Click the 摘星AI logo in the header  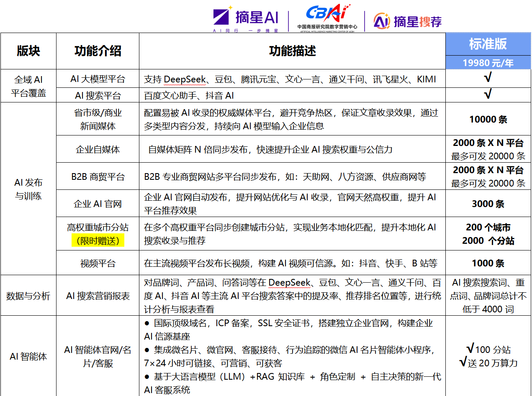(x=246, y=19)
